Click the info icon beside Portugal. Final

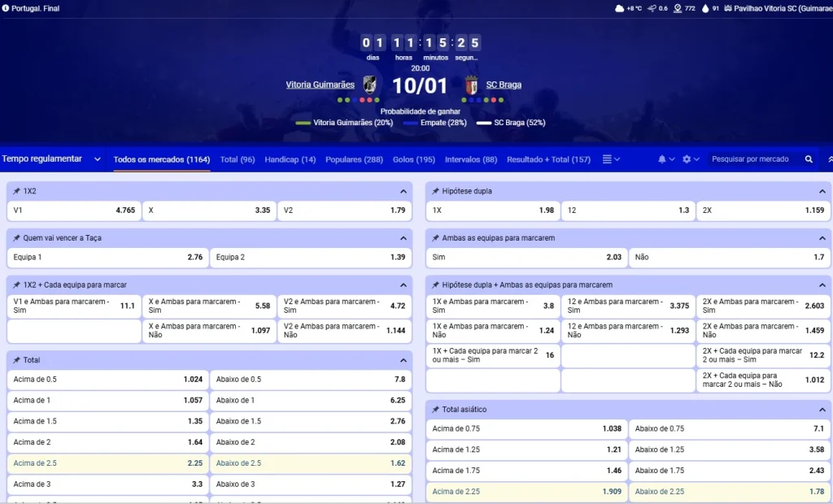[6, 8]
